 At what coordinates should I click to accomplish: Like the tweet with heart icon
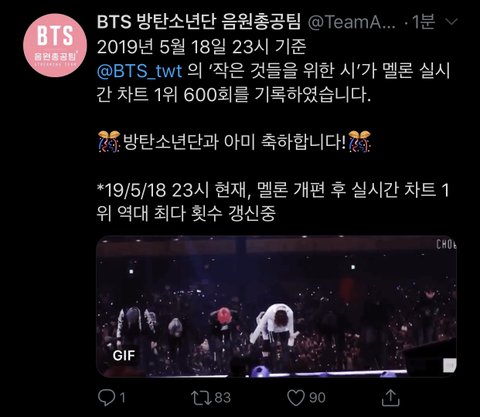tap(296, 398)
